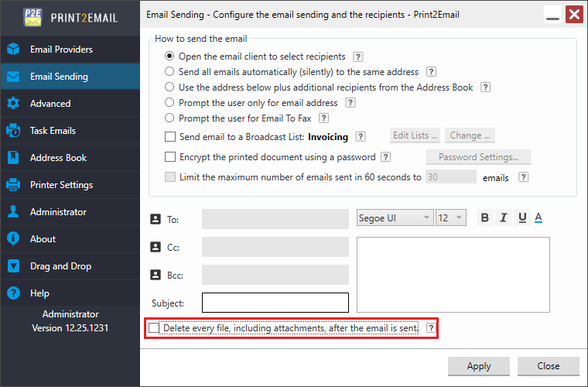The width and height of the screenshot is (588, 387).
Task: Click the Advanced gear icon in sidebar
Action: click(13, 104)
